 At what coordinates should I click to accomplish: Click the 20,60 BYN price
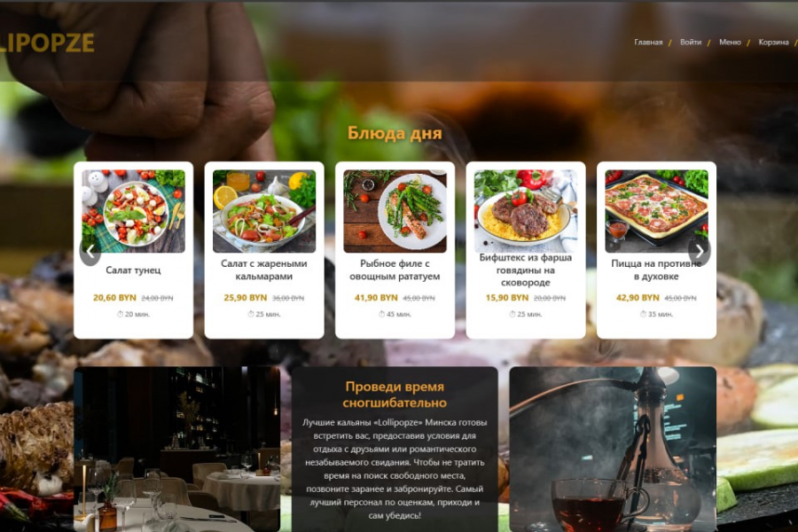click(x=114, y=298)
